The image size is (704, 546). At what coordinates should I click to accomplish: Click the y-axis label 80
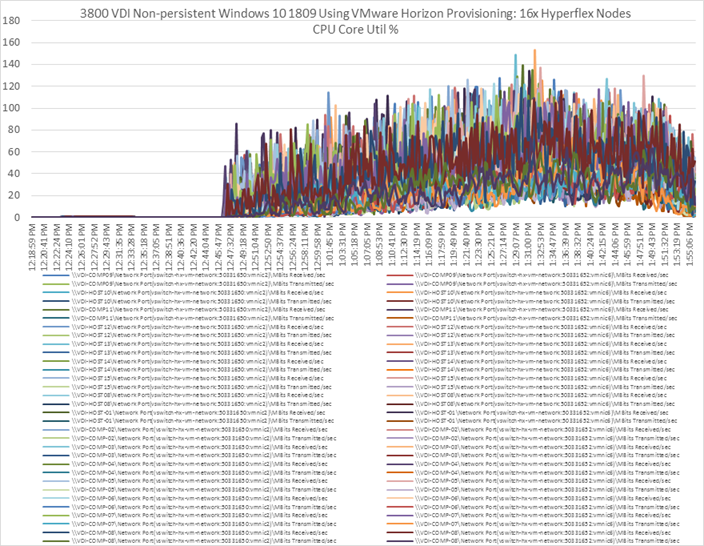14,130
